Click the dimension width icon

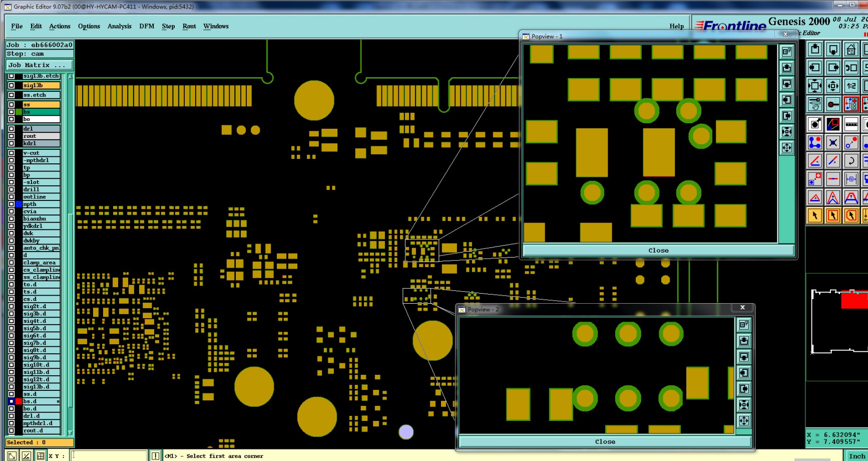(851, 179)
